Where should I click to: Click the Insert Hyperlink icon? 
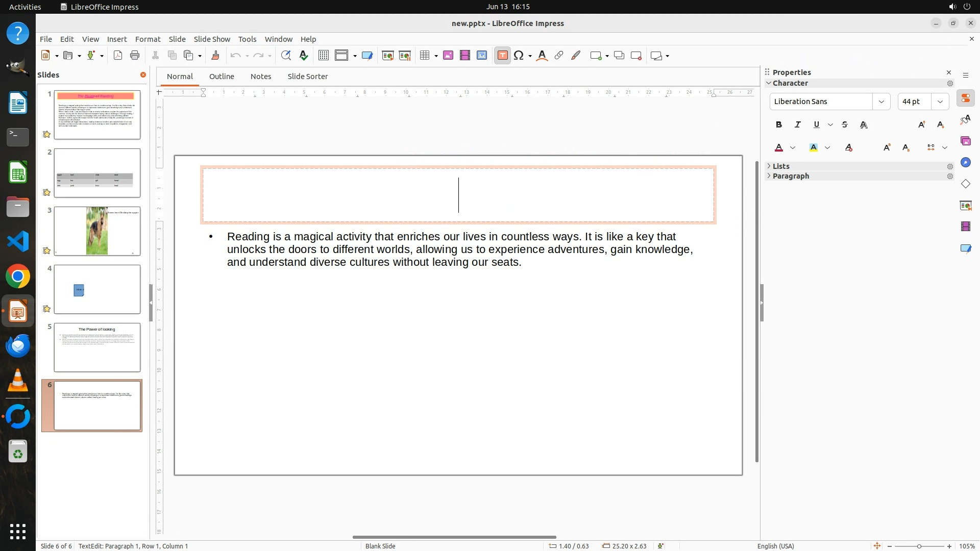click(559, 56)
